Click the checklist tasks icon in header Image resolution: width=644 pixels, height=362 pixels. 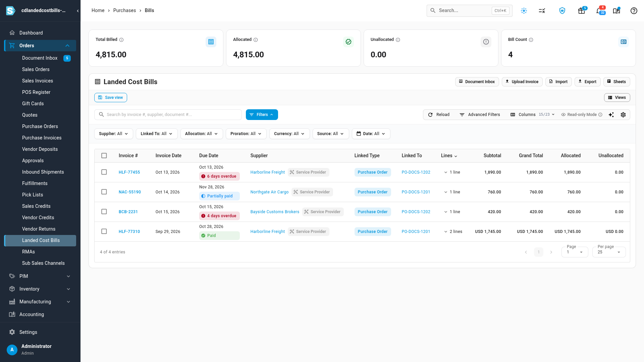pos(542,11)
